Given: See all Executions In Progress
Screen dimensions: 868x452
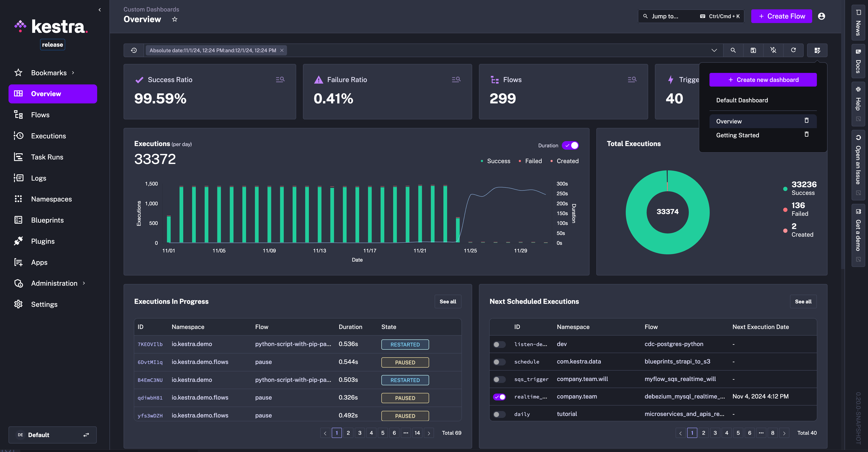Looking at the screenshot, I should pyautogui.click(x=448, y=301).
